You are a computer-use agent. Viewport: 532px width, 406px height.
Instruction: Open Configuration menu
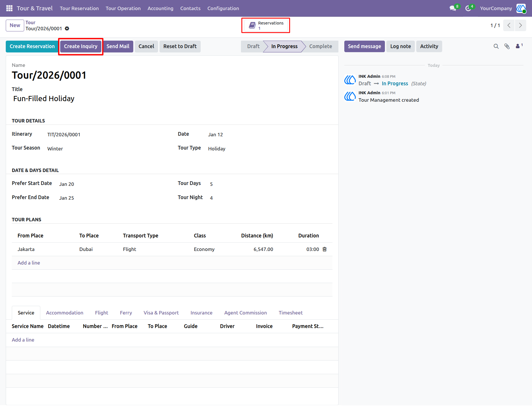(223, 8)
